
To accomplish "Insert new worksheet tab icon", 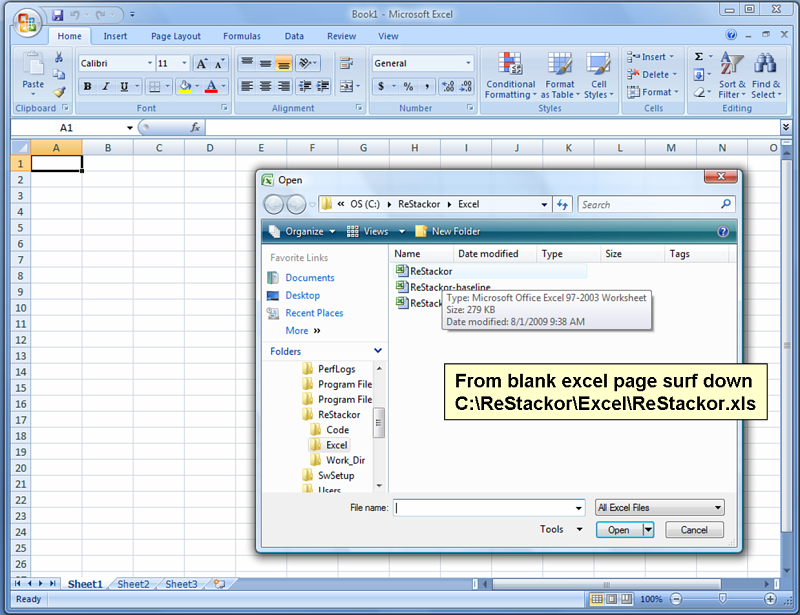I will click(x=219, y=583).
